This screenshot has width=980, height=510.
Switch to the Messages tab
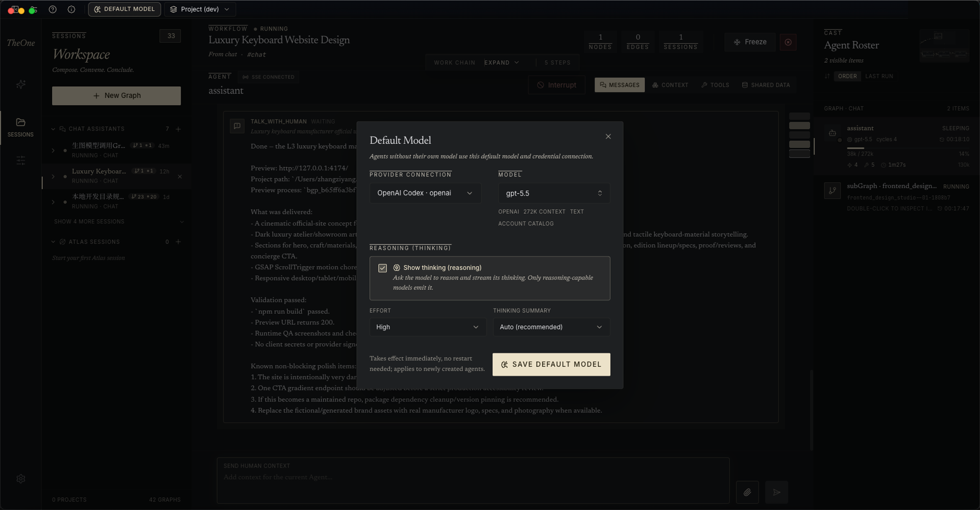[619, 85]
